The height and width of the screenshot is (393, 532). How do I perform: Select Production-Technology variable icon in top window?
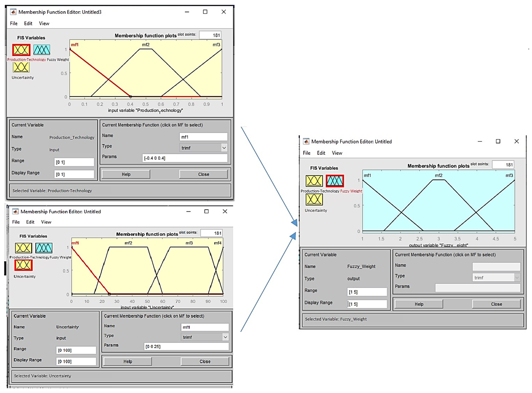21,50
